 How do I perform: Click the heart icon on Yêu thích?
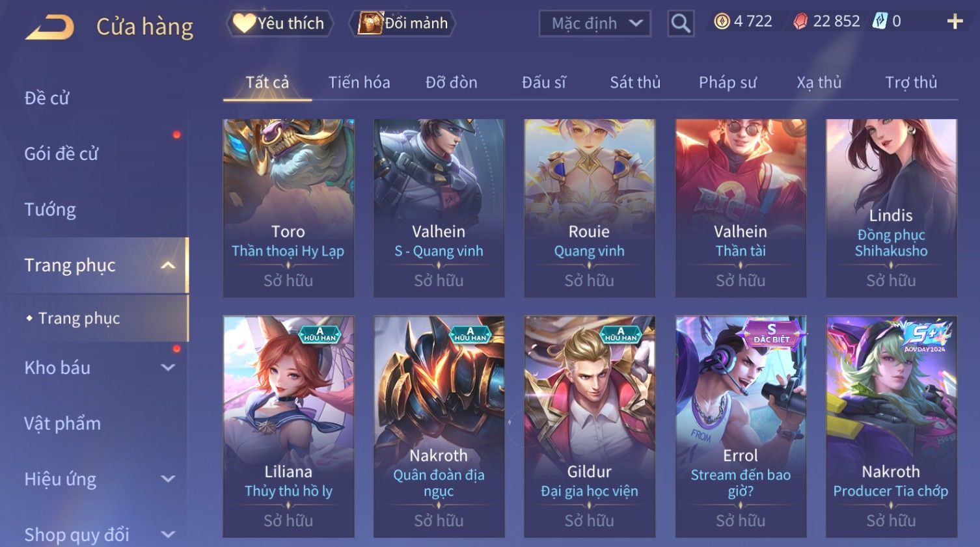244,23
